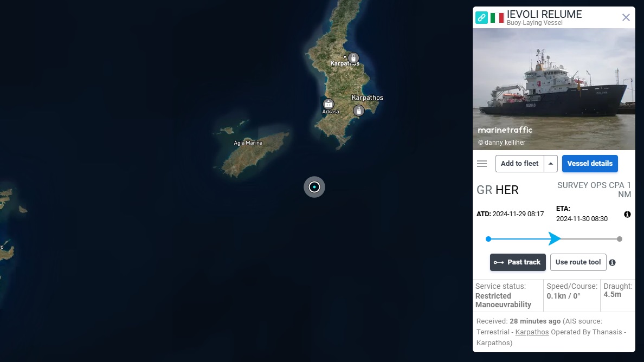Click the blue arrow on voyage progress line

tap(555, 238)
